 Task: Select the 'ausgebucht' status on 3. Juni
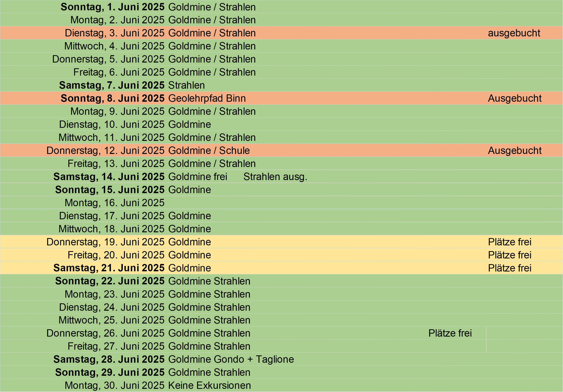click(514, 33)
